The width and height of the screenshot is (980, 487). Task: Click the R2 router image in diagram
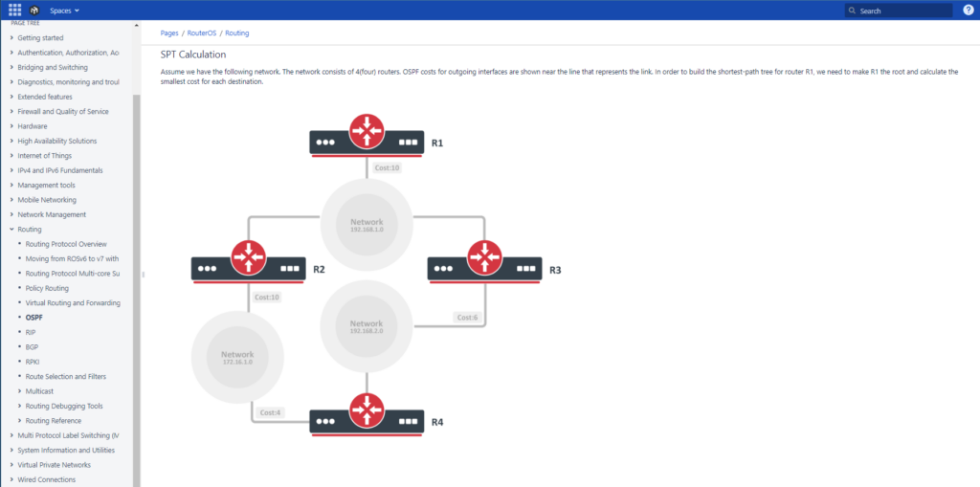click(248, 262)
